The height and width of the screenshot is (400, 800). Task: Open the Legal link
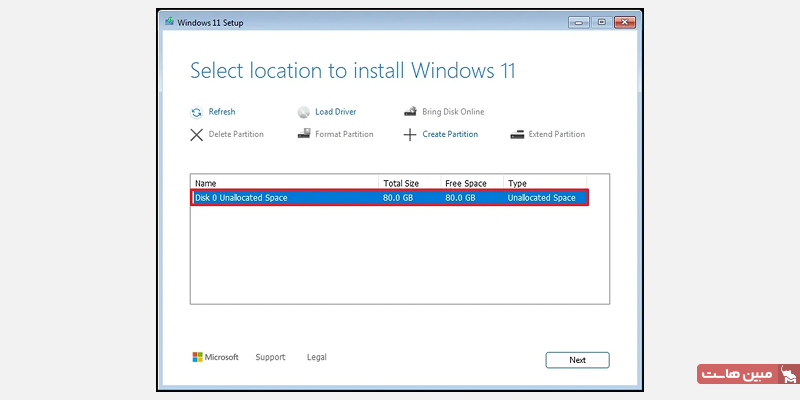[x=317, y=357]
